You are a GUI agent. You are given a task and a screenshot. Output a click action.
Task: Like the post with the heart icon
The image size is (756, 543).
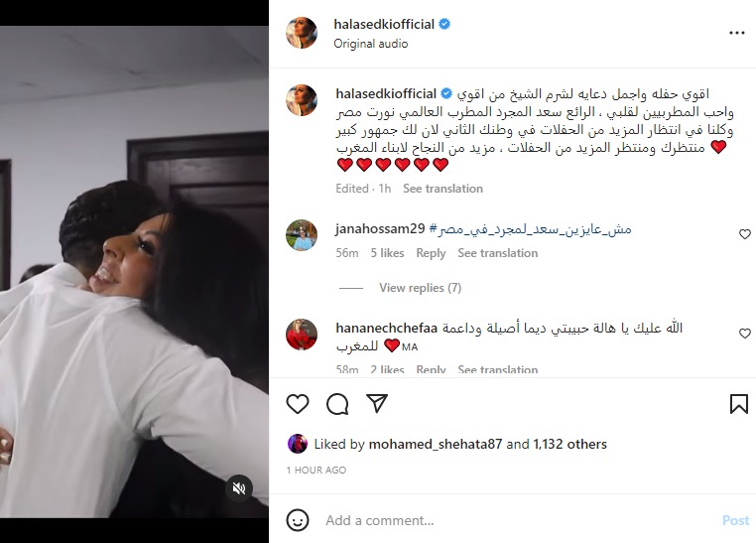(x=298, y=404)
